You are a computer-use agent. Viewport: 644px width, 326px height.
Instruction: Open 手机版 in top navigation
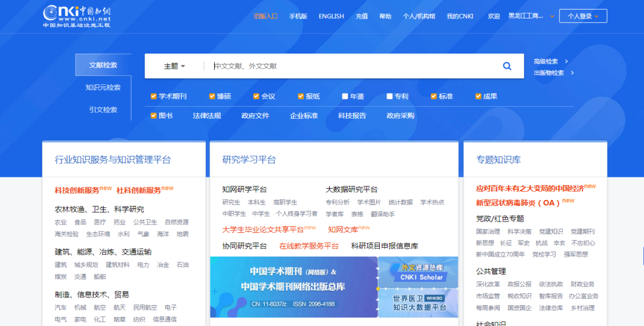[x=298, y=16]
